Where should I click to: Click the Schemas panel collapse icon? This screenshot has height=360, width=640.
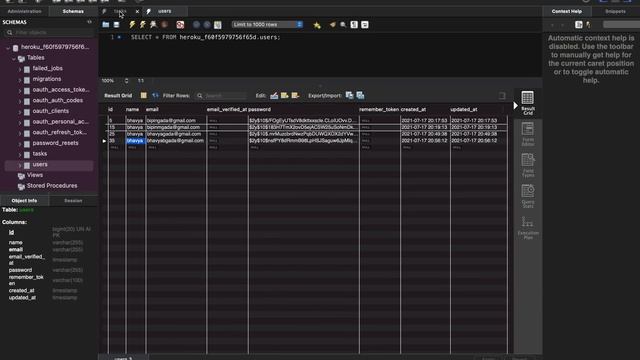[89, 22]
